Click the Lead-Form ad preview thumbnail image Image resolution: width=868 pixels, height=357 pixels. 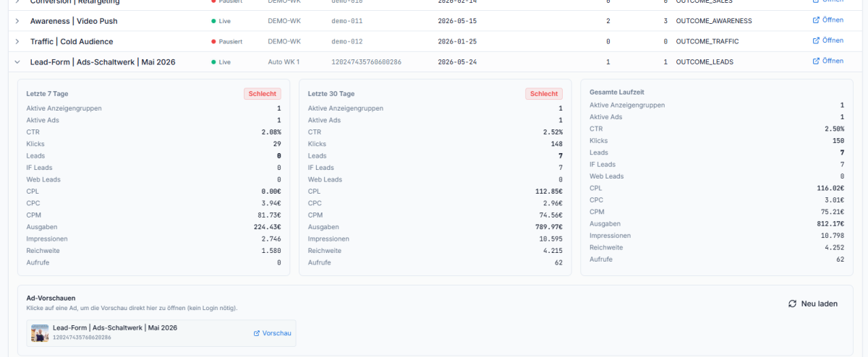tap(40, 333)
